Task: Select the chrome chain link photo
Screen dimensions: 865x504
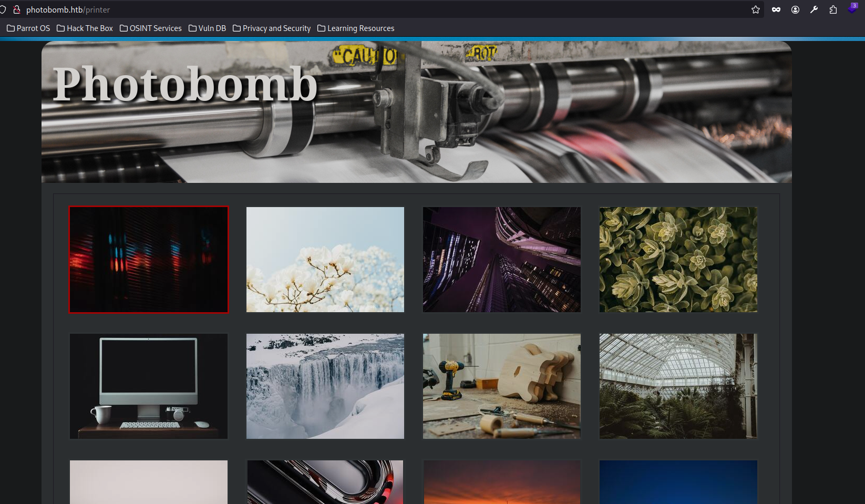Action: [325, 482]
